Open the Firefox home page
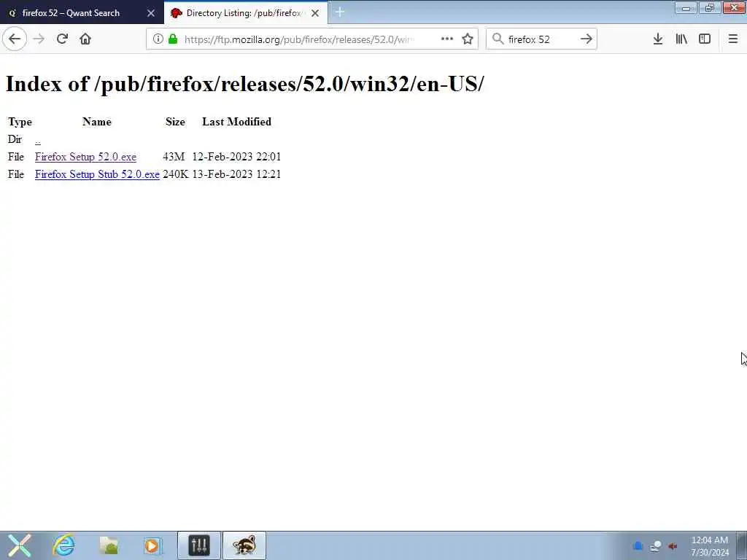Screen dimensions: 747x560 (x=85, y=39)
